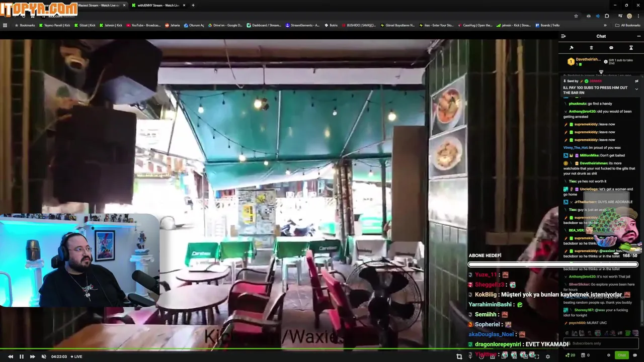Toggle the player crop/theater icon
Screen dimensions: 644x362
tap(459, 356)
